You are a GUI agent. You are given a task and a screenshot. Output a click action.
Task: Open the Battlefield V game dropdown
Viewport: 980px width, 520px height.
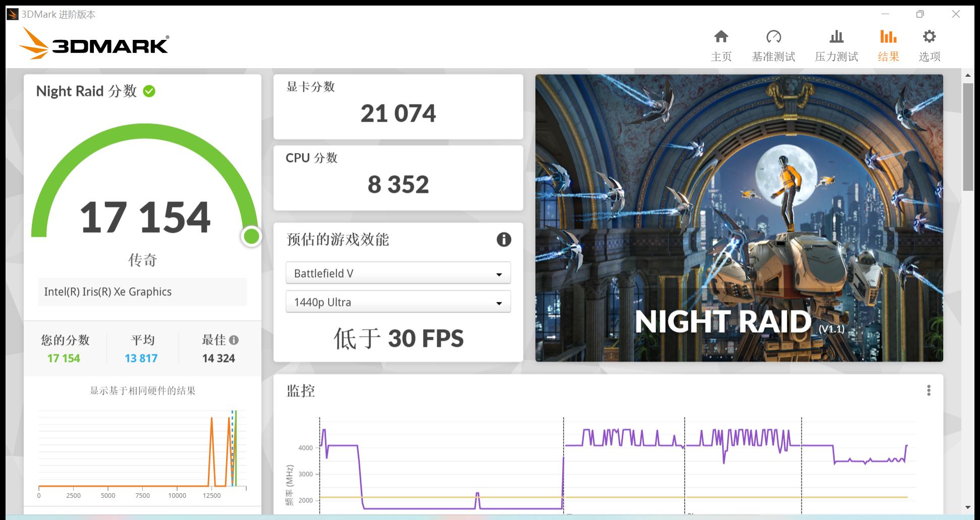(398, 273)
